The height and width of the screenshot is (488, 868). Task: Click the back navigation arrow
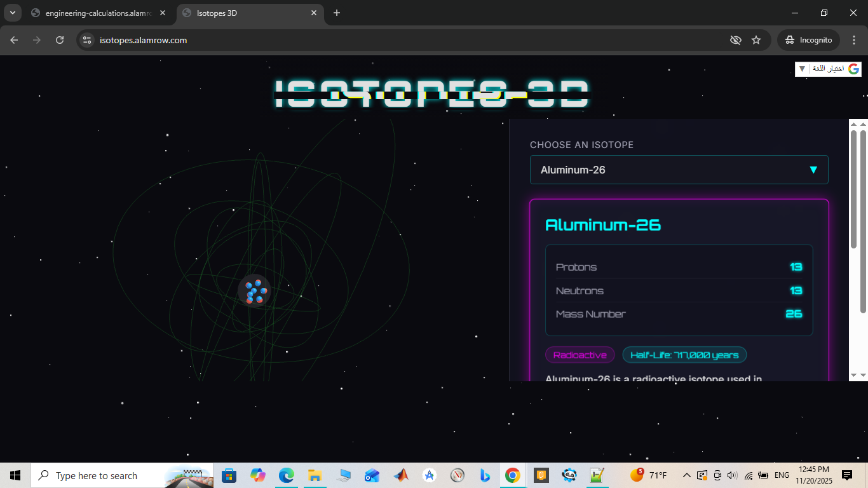click(13, 39)
